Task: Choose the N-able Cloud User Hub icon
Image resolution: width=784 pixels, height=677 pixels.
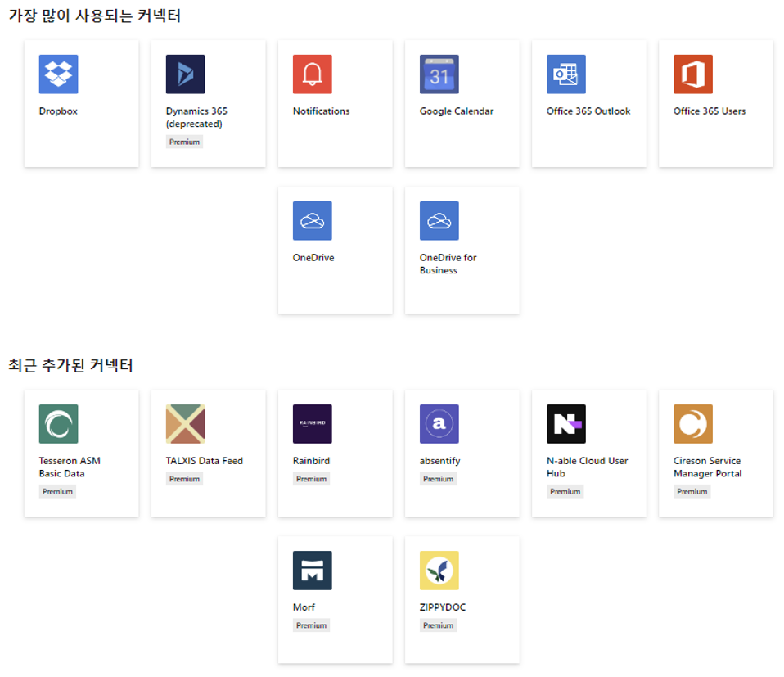Action: click(566, 423)
